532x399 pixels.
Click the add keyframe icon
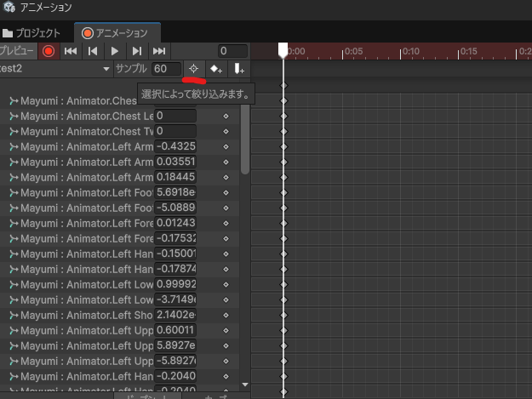[x=216, y=68]
